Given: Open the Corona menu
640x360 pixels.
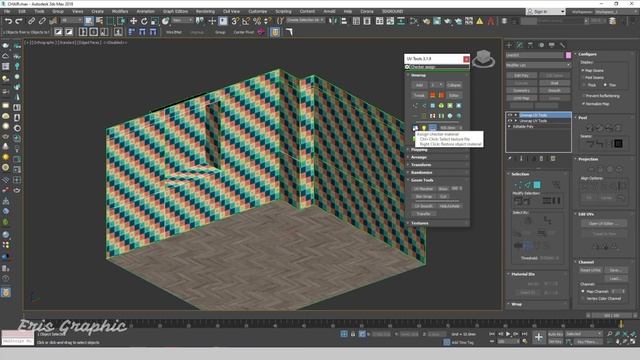Looking at the screenshot, I should [x=367, y=11].
